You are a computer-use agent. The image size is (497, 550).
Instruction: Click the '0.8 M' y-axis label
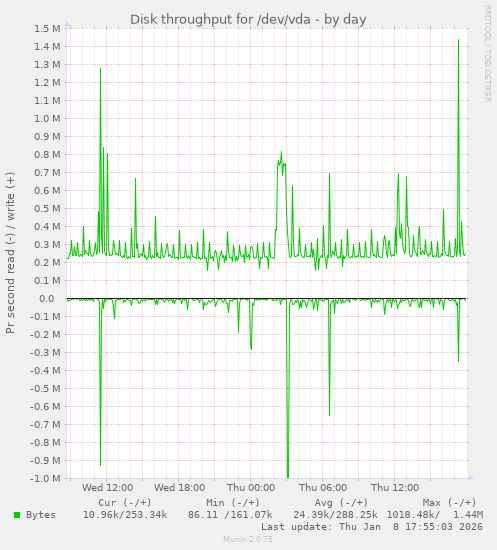point(47,155)
